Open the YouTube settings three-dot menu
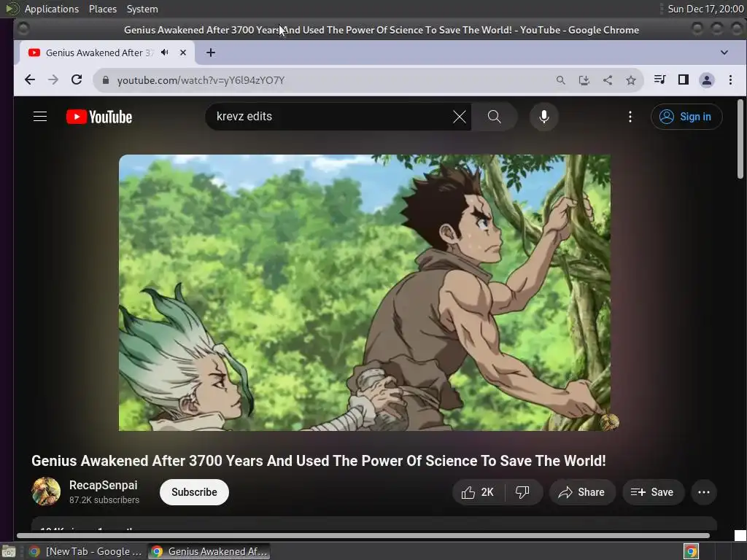The image size is (747, 560). click(x=630, y=117)
